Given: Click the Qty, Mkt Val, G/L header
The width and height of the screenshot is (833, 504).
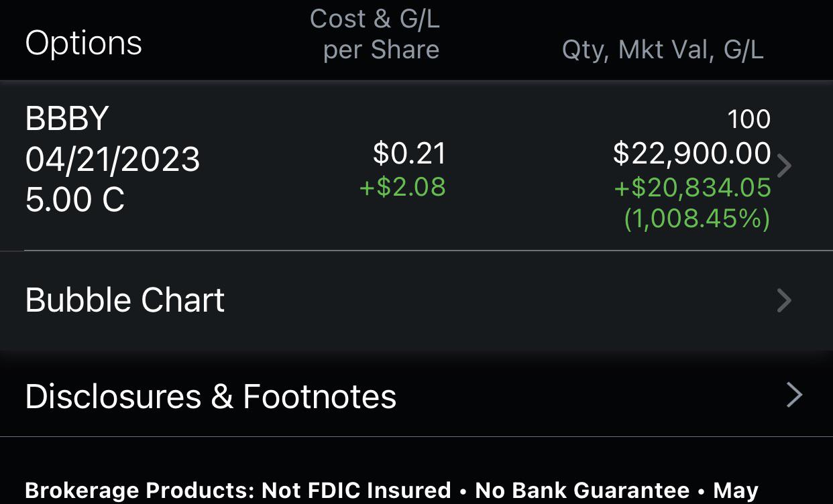Looking at the screenshot, I should point(663,50).
